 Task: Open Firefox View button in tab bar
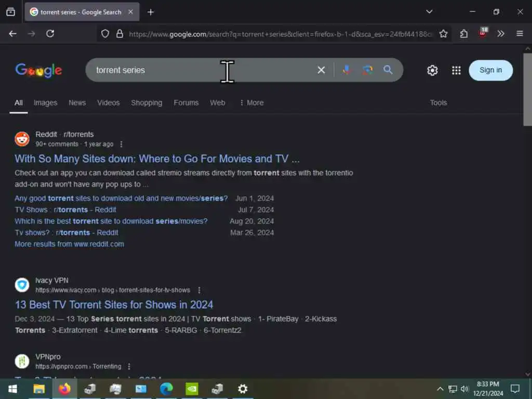coord(10,12)
